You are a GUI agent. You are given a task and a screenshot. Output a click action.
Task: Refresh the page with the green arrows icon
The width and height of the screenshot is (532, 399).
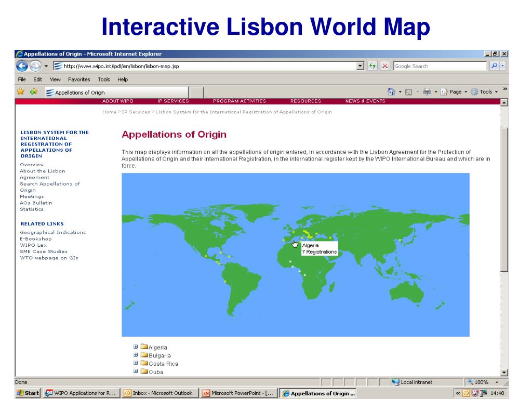pos(373,66)
